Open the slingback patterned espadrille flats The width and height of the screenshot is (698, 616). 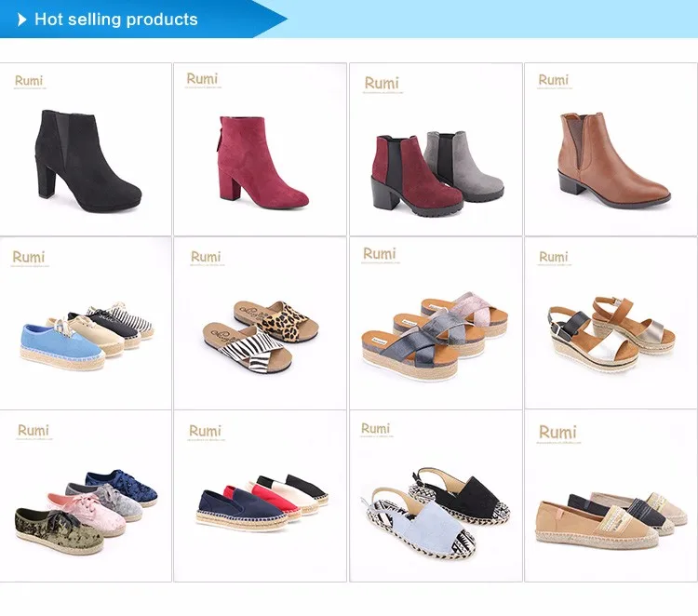click(436, 496)
